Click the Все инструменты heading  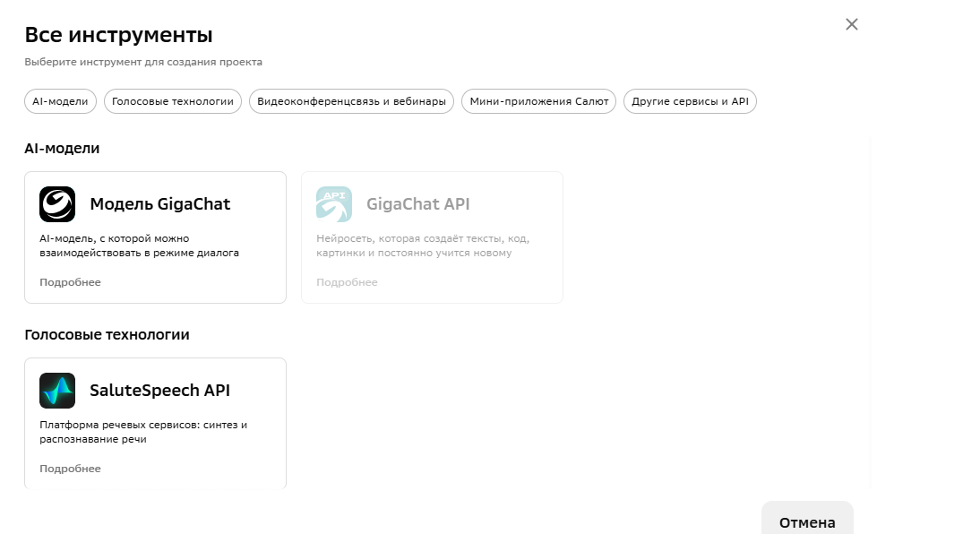(119, 35)
